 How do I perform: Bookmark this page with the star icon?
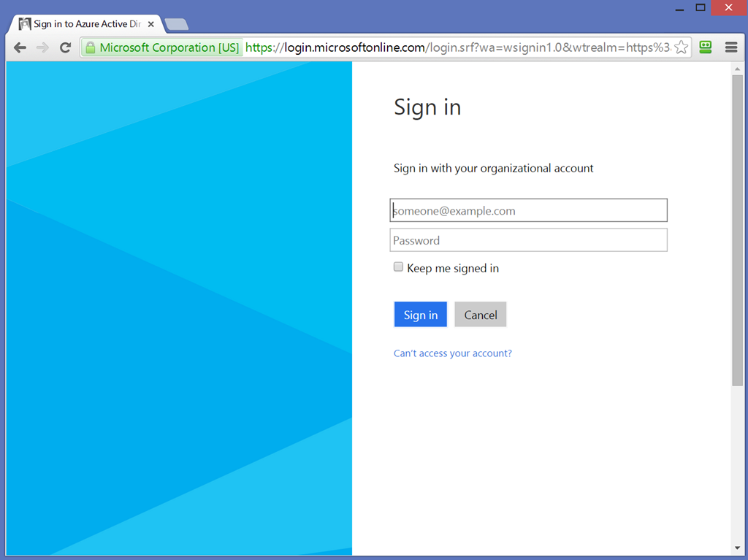coord(682,47)
